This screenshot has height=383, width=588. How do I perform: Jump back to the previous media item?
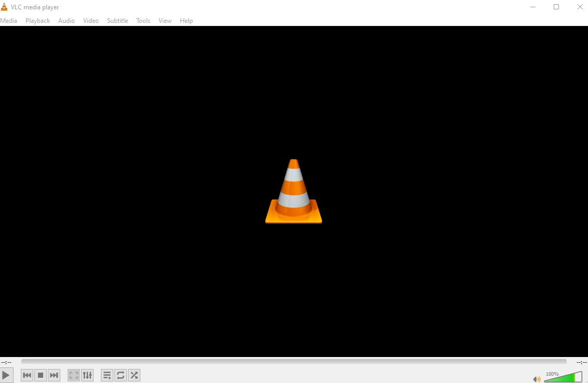coord(27,375)
